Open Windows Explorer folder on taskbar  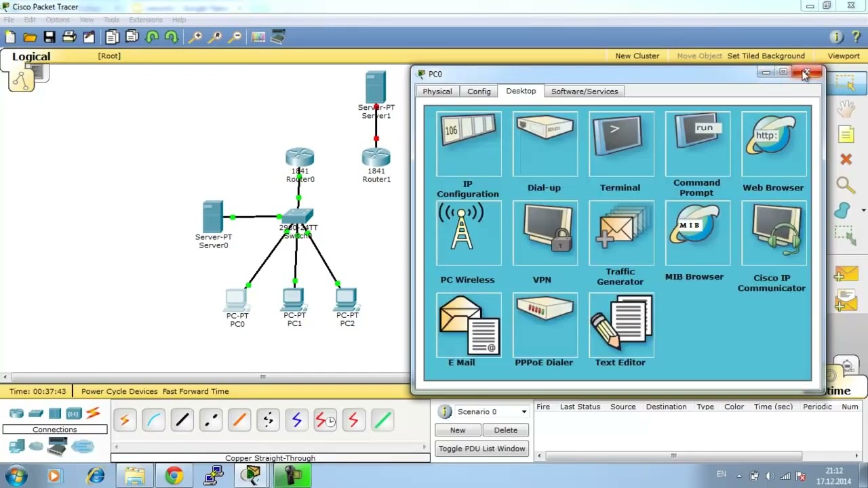135,476
